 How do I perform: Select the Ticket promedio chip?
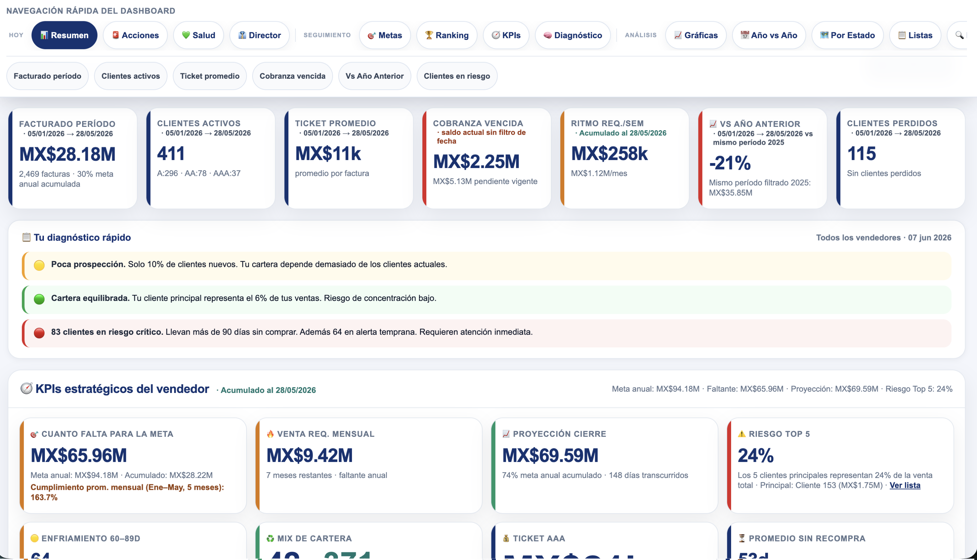point(210,76)
